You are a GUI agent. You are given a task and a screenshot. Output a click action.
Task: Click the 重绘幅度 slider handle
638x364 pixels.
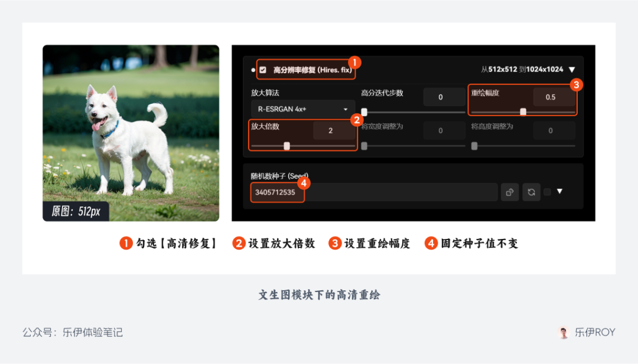(x=523, y=112)
